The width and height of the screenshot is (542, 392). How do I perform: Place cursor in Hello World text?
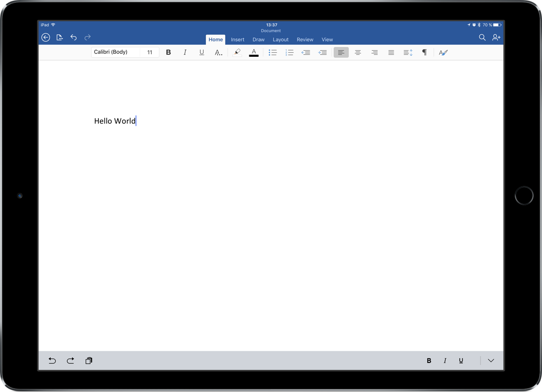pyautogui.click(x=115, y=121)
